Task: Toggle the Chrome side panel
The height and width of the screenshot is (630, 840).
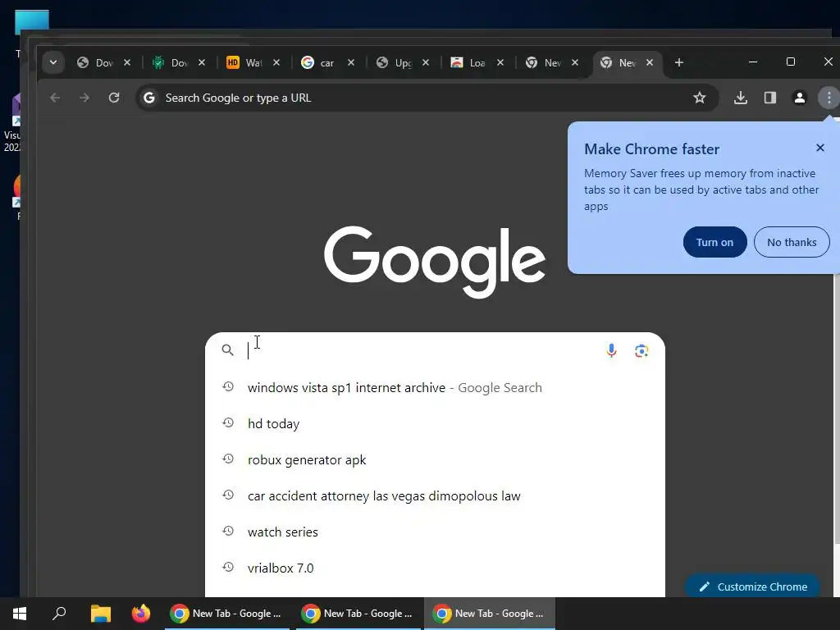Action: (769, 98)
